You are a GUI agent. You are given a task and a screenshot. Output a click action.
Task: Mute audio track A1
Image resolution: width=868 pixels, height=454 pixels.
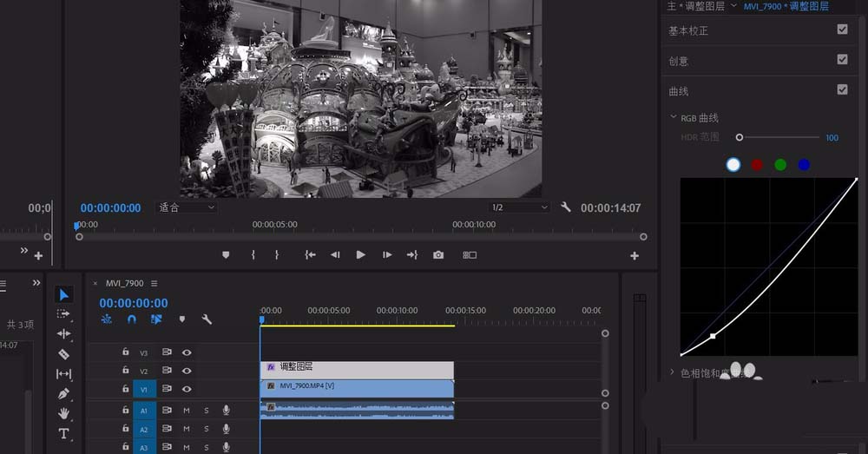[x=187, y=411]
